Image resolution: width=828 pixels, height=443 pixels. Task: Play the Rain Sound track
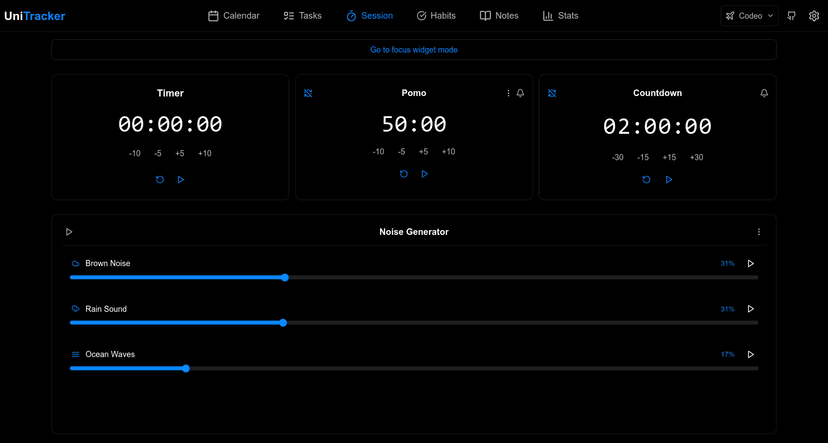click(751, 309)
